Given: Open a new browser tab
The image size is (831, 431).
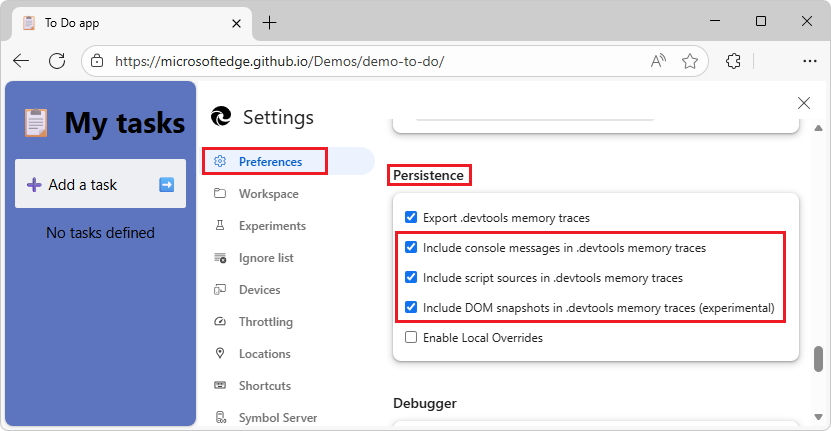Looking at the screenshot, I should [x=270, y=23].
